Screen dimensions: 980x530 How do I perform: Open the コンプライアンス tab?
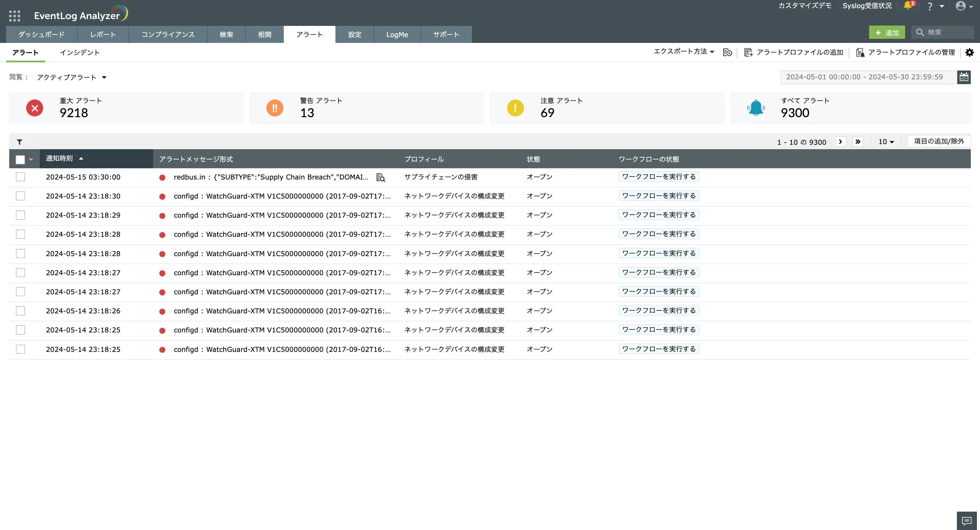point(168,35)
